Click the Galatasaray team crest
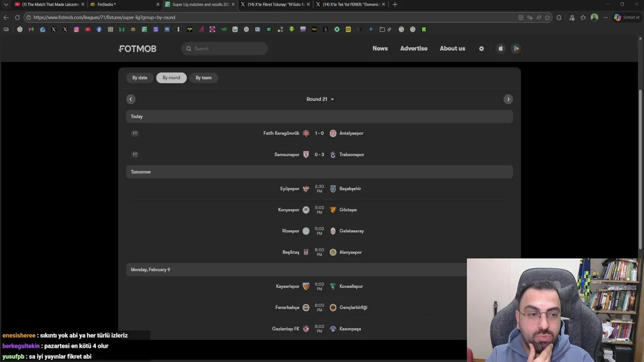The image size is (644, 362). tap(333, 231)
